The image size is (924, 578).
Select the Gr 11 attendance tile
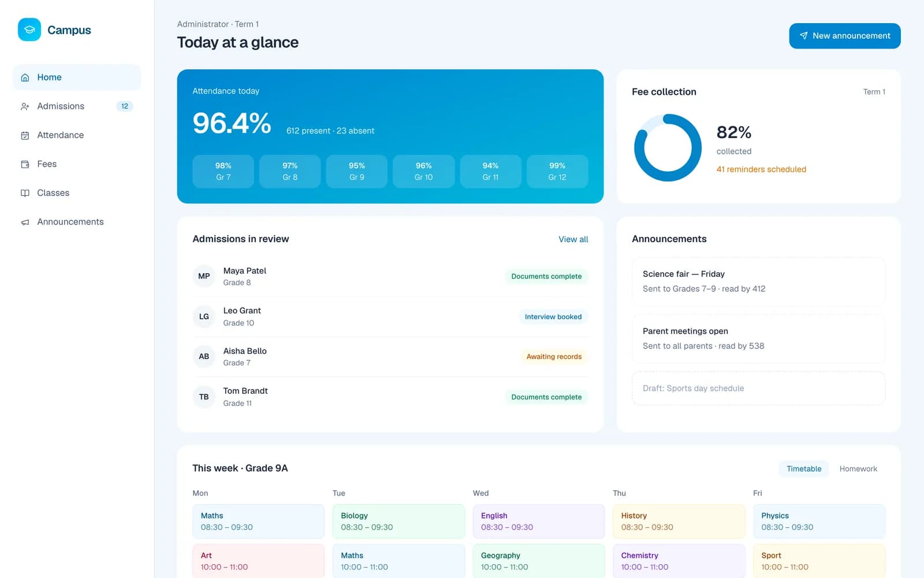pos(490,171)
